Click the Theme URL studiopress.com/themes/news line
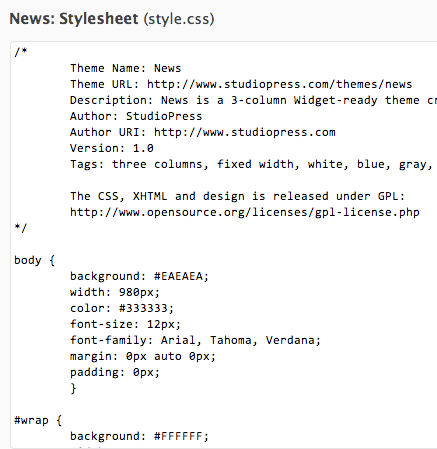437x449 pixels. (x=241, y=84)
